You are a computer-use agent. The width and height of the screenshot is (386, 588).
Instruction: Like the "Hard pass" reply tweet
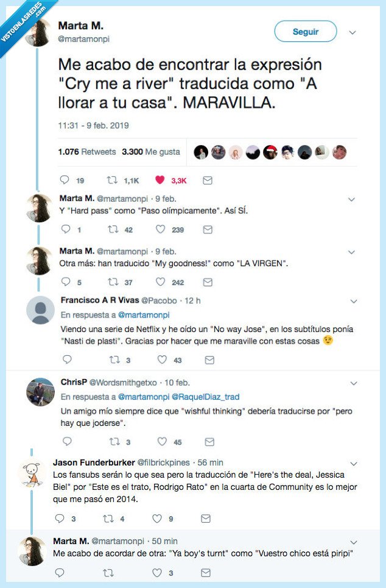[x=161, y=230]
